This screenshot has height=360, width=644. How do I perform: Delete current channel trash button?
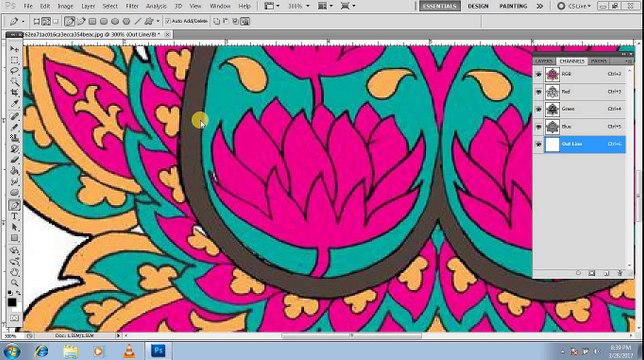tap(620, 273)
